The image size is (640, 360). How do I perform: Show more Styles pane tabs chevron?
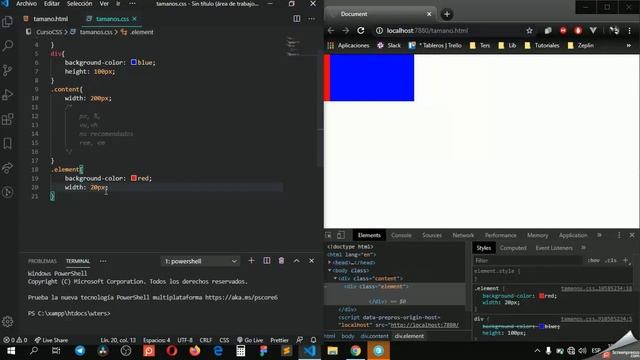point(583,248)
